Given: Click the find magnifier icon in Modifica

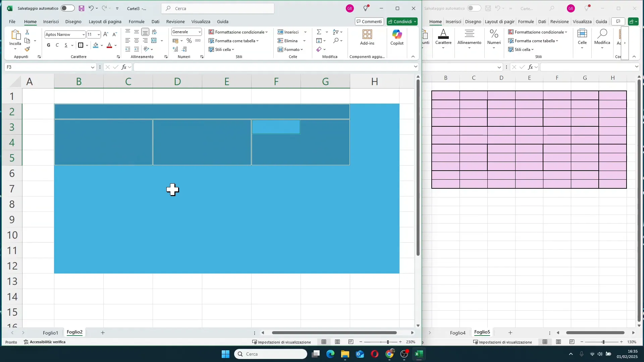Looking at the screenshot, I should click(x=336, y=41).
